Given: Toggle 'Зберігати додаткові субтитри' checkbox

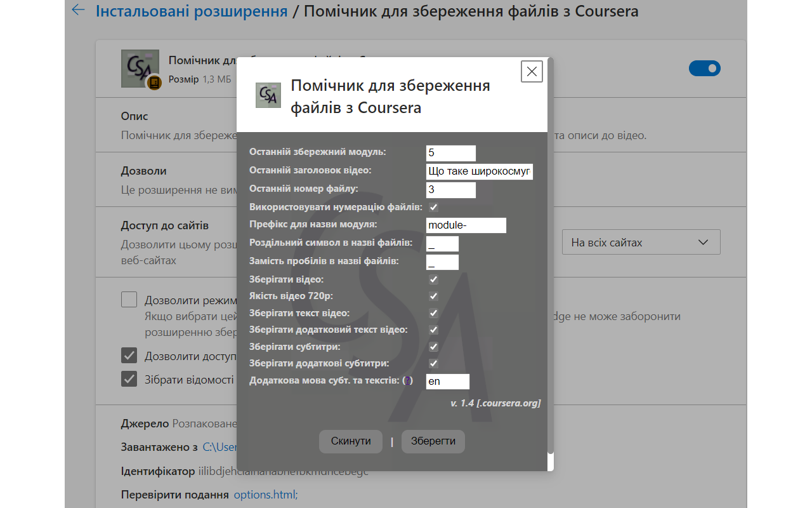Looking at the screenshot, I should [433, 363].
